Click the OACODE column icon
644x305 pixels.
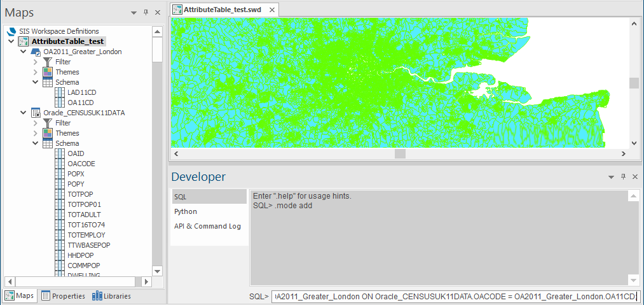[60, 164]
